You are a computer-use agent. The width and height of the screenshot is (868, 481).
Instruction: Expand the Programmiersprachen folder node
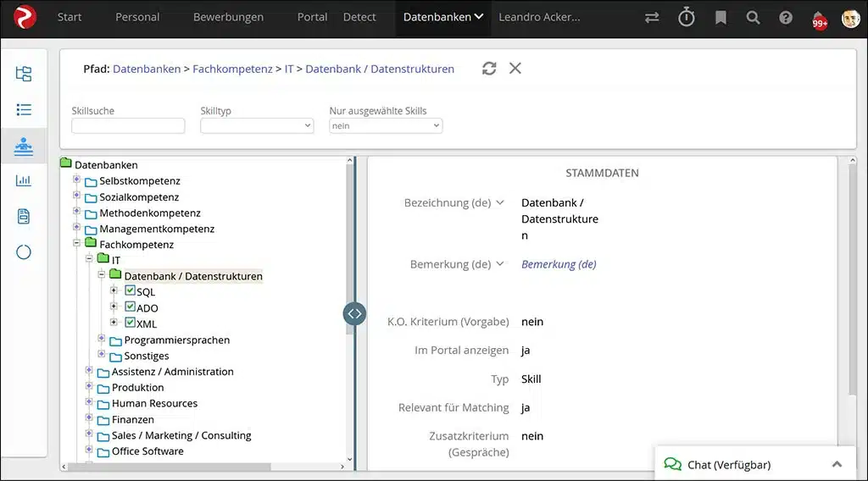[x=102, y=339]
